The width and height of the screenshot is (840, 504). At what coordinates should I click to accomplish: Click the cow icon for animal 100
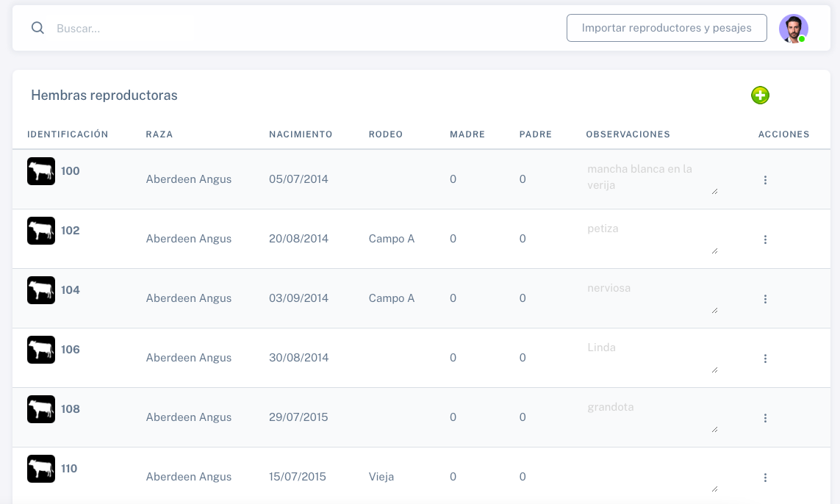pyautogui.click(x=41, y=171)
